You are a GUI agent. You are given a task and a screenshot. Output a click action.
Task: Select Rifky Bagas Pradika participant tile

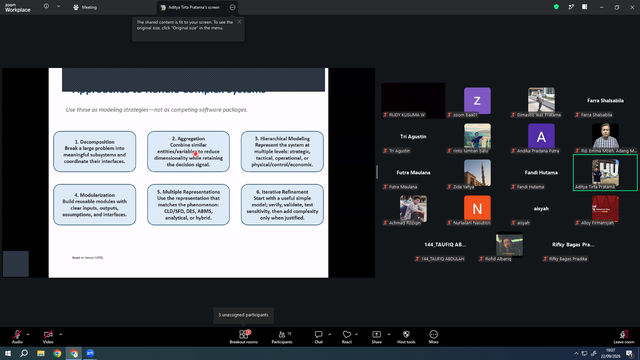click(x=573, y=245)
